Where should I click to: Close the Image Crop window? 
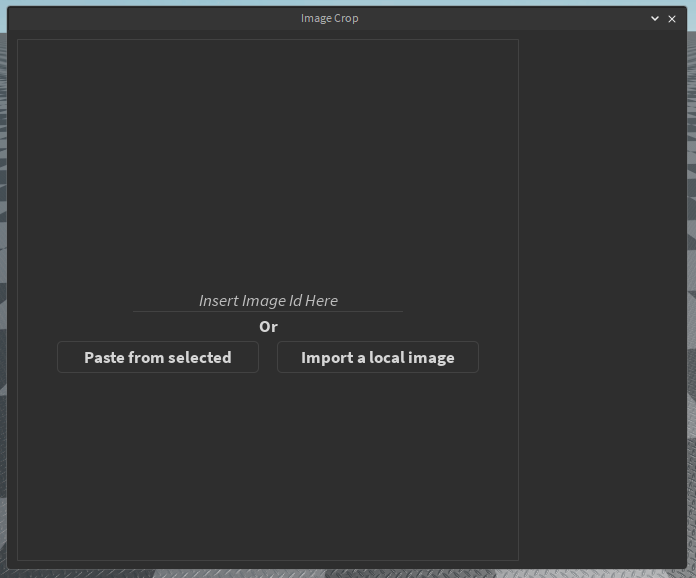click(672, 19)
